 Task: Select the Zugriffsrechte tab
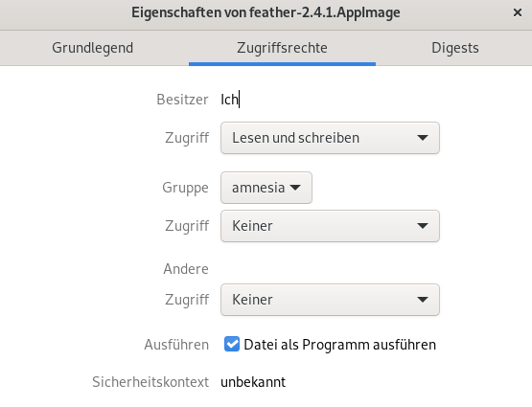(282, 48)
